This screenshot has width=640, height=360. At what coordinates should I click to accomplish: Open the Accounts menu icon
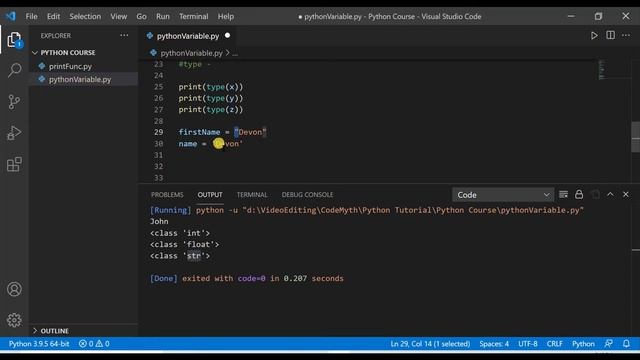click(x=14, y=289)
